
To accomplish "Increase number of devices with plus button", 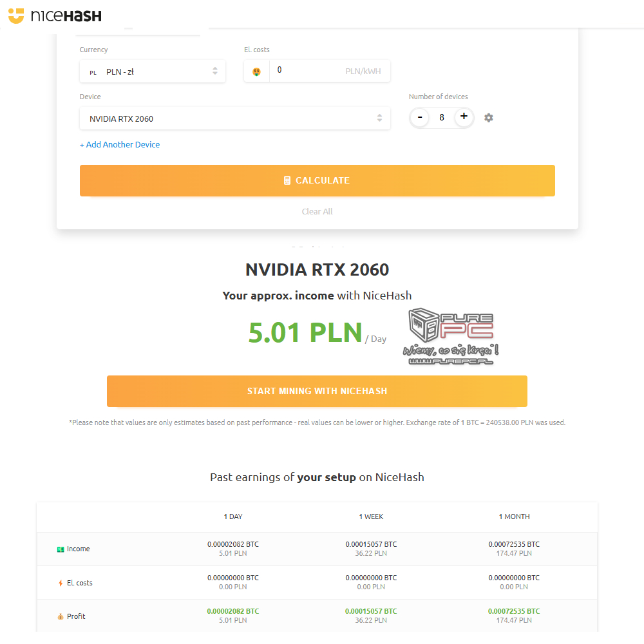I will click(464, 117).
